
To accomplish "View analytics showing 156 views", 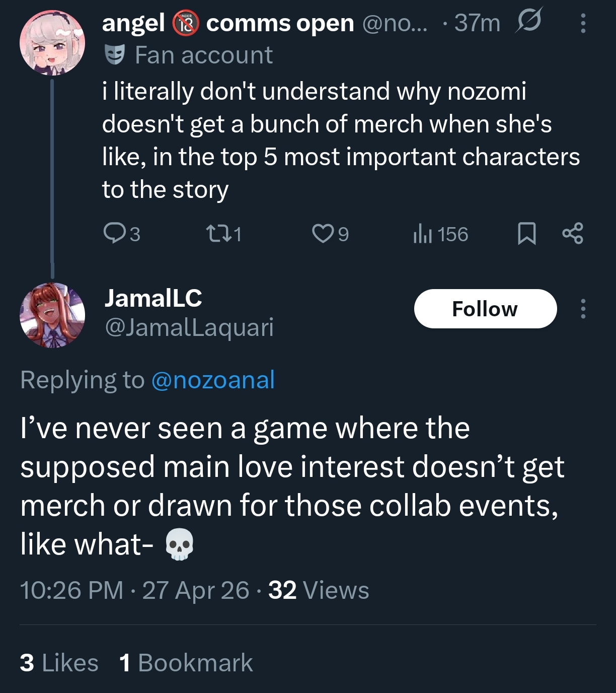I will (x=440, y=234).
